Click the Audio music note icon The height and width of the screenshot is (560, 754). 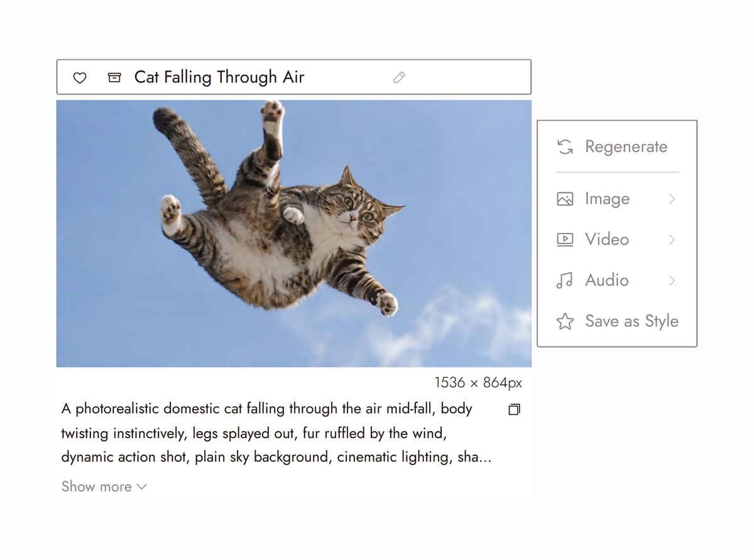pos(564,280)
